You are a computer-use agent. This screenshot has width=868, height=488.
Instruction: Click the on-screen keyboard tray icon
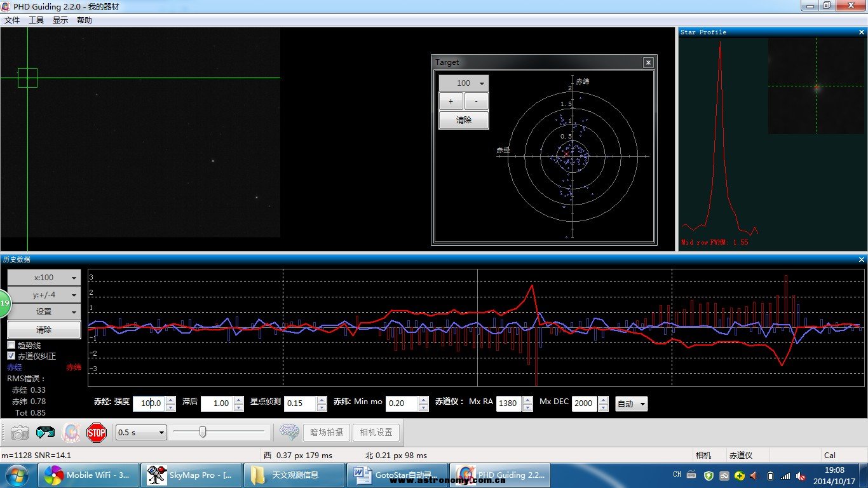pyautogui.click(x=692, y=475)
